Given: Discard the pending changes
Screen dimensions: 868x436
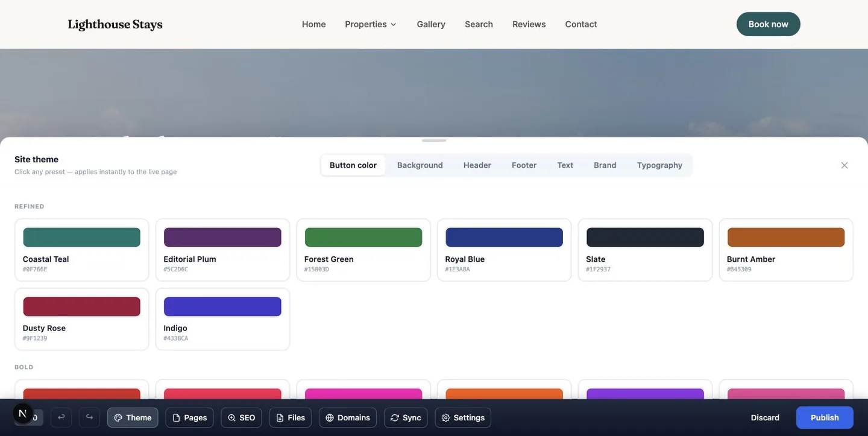Looking at the screenshot, I should tap(766, 417).
